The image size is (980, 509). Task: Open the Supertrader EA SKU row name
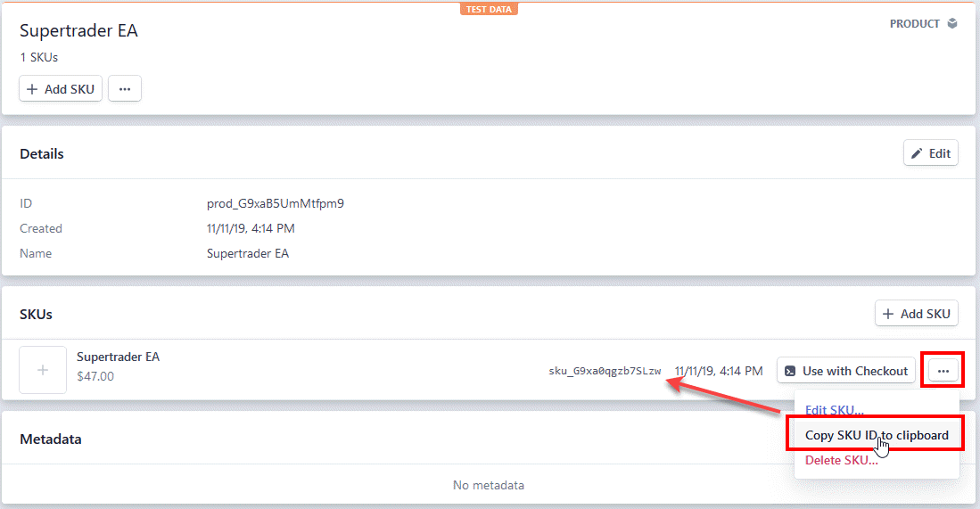point(118,357)
